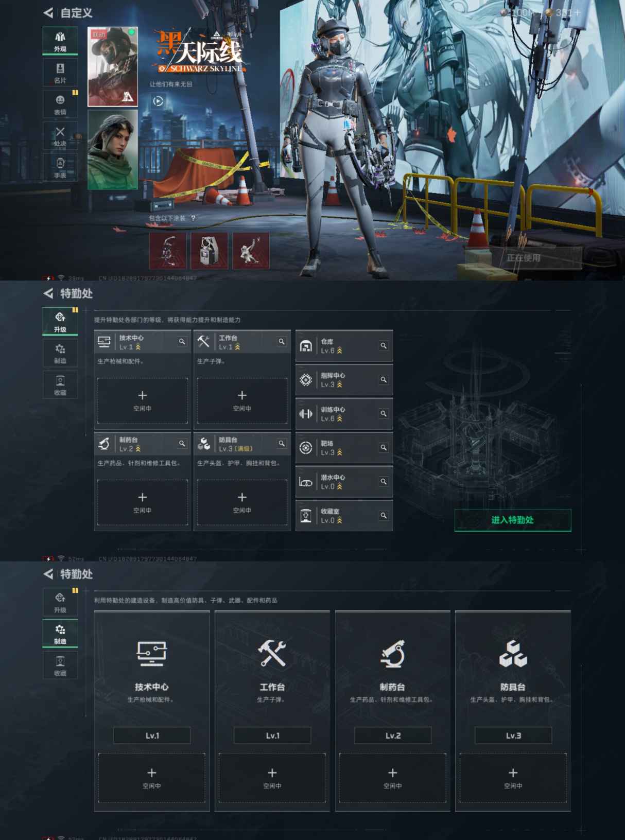Open 制药台 details via the magnifier
The height and width of the screenshot is (840, 625).
(182, 443)
